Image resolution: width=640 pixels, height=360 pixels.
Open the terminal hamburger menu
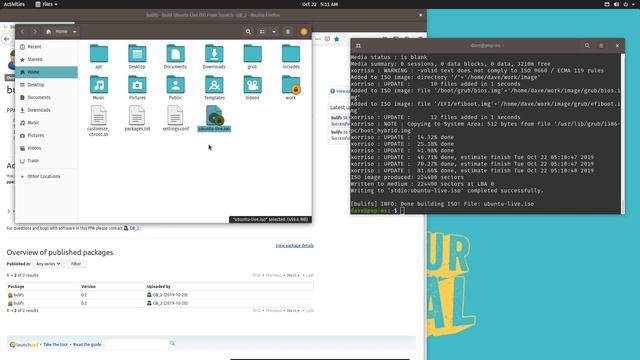click(601, 46)
